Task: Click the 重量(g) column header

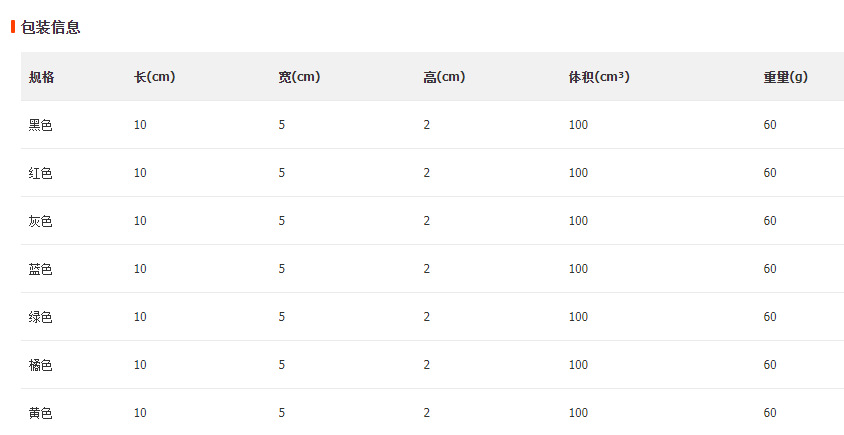Action: (x=785, y=77)
